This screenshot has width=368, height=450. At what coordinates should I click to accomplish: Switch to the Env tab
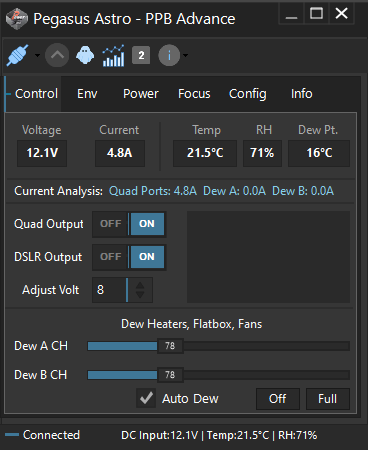(87, 94)
